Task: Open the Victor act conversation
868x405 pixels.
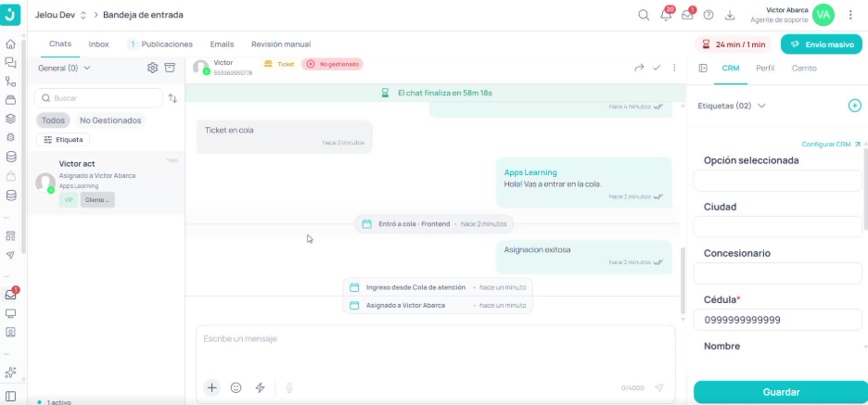Action: click(107, 184)
